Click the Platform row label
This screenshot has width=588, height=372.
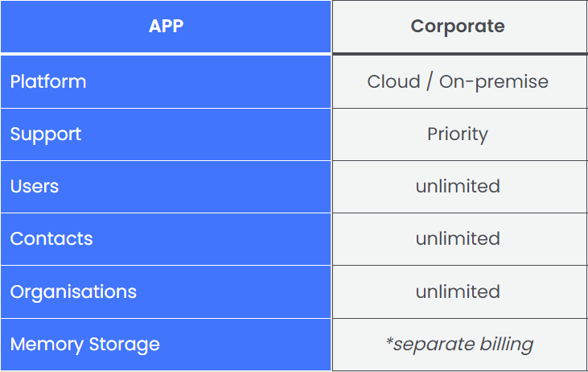coord(166,82)
